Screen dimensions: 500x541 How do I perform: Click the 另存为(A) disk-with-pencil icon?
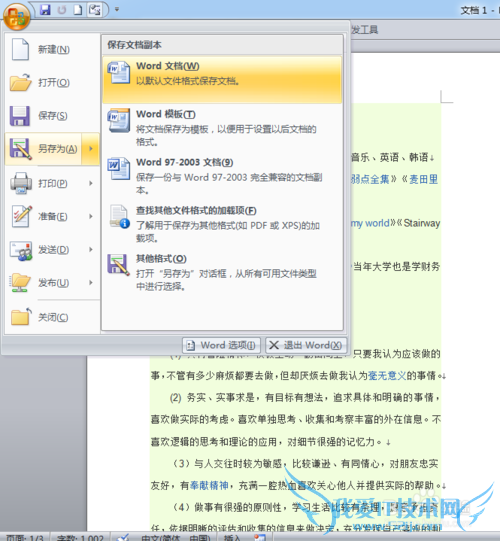click(x=21, y=149)
